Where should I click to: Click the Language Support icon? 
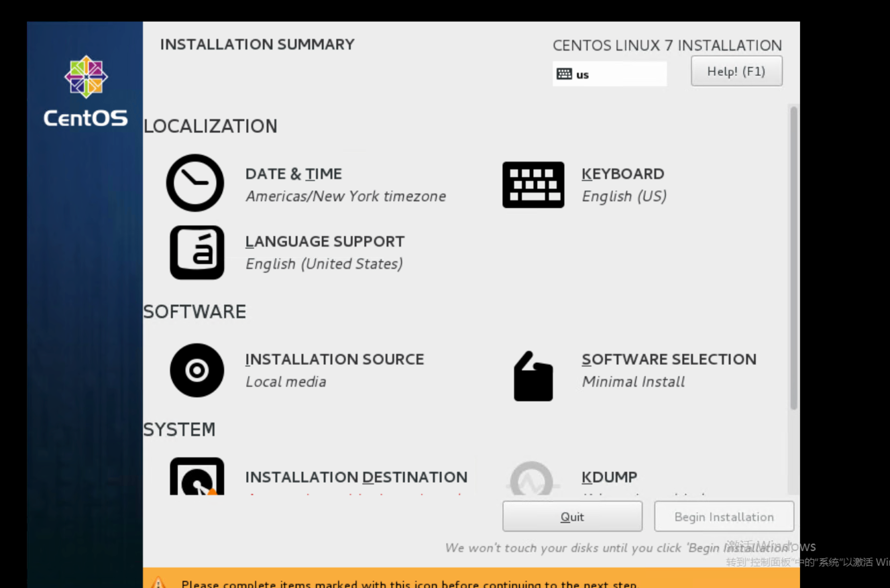point(197,252)
